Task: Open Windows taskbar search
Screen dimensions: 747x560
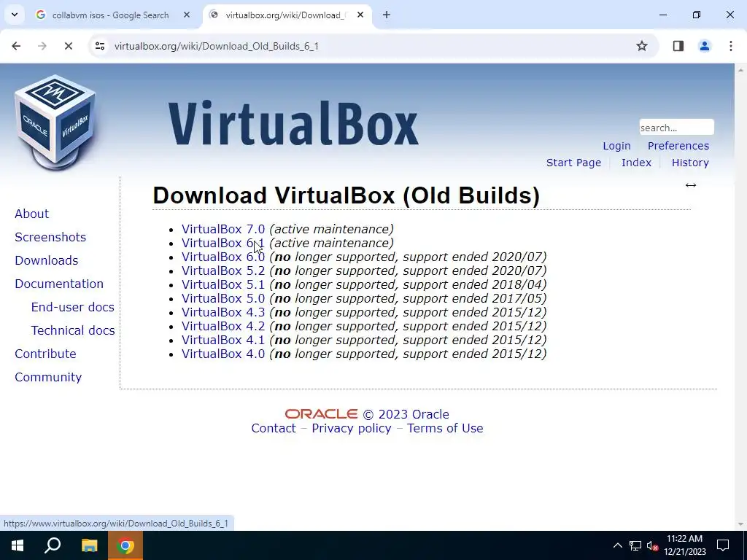Action: point(53,545)
